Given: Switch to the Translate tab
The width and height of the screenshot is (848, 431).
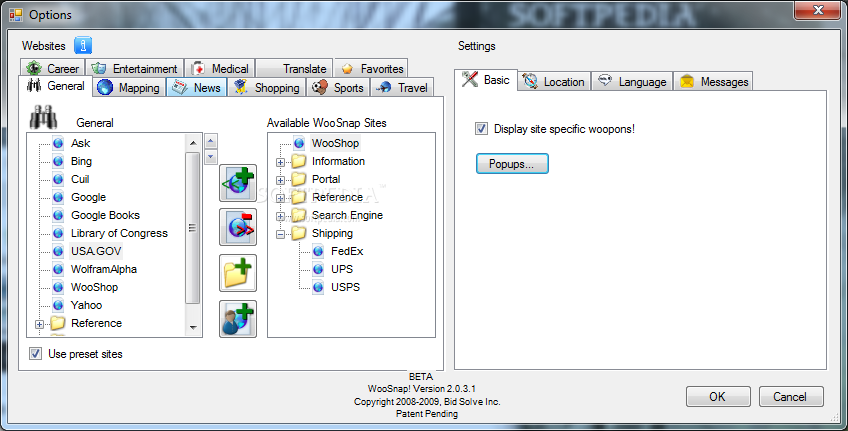Looking at the screenshot, I should click(x=295, y=69).
